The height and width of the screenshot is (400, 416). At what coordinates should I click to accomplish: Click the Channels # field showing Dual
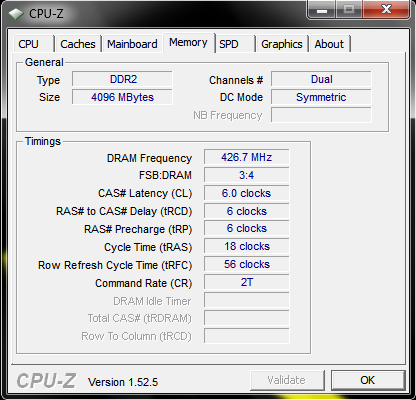click(321, 79)
